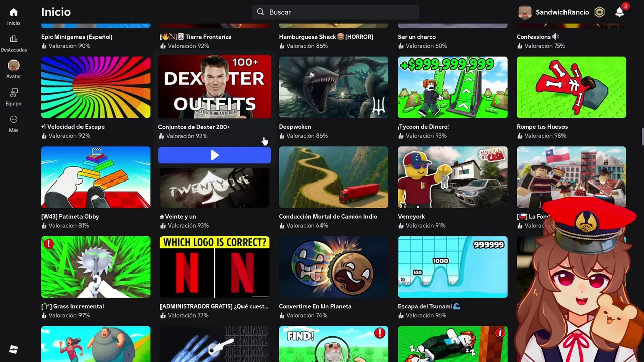Click the Tierra Fronteriza title
Screen dimensions: 644x362
coord(196,37)
